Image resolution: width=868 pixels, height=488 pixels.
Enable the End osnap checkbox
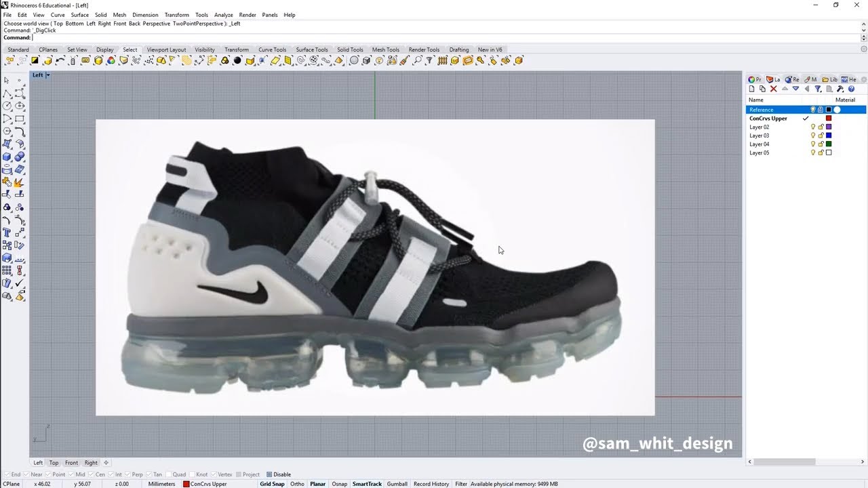[7, 474]
